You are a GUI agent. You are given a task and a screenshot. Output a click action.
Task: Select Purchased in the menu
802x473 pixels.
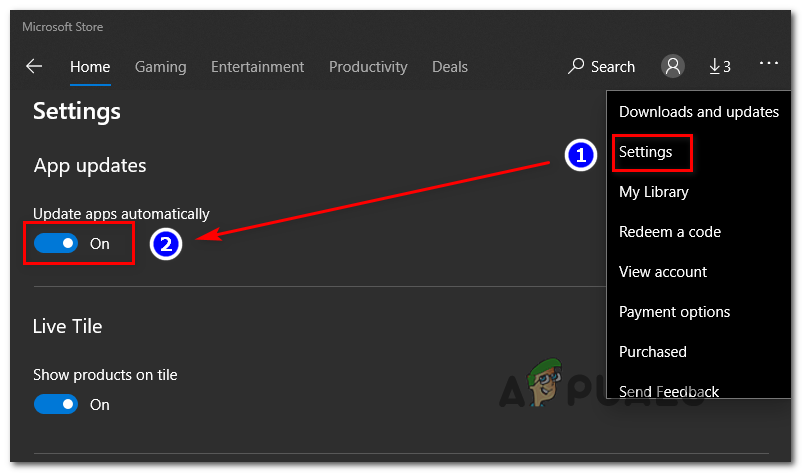coord(653,352)
